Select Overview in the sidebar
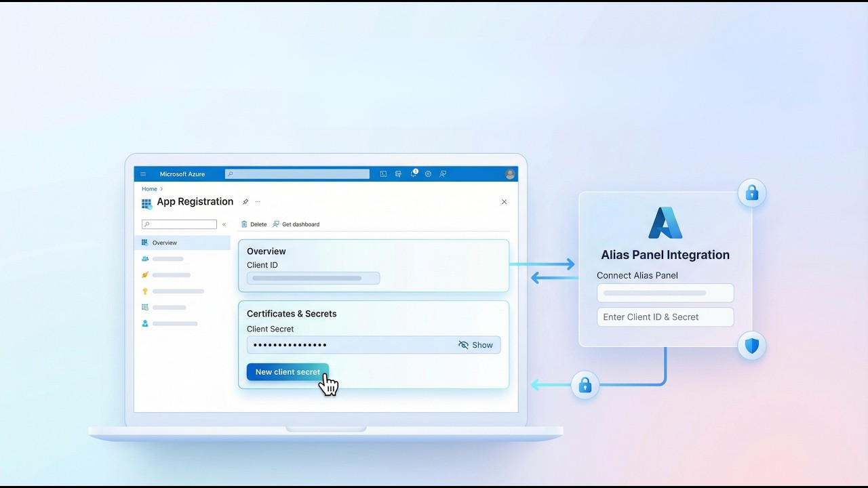The image size is (868, 488). pyautogui.click(x=183, y=243)
